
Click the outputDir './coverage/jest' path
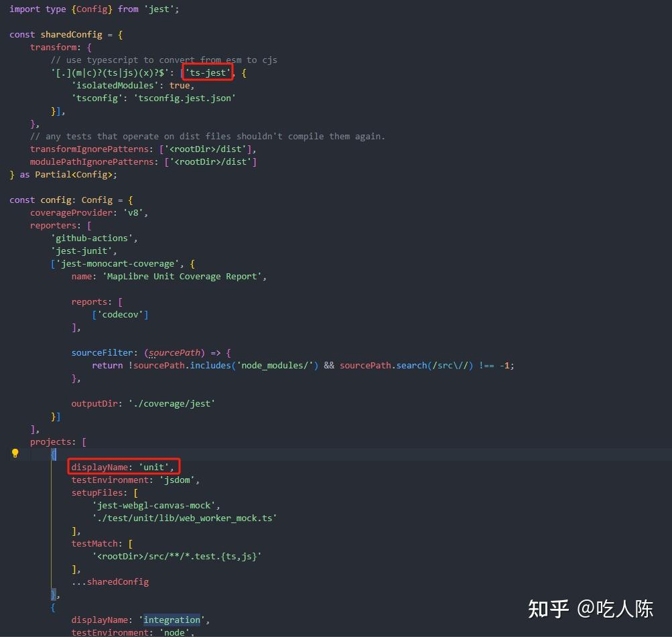click(x=171, y=403)
